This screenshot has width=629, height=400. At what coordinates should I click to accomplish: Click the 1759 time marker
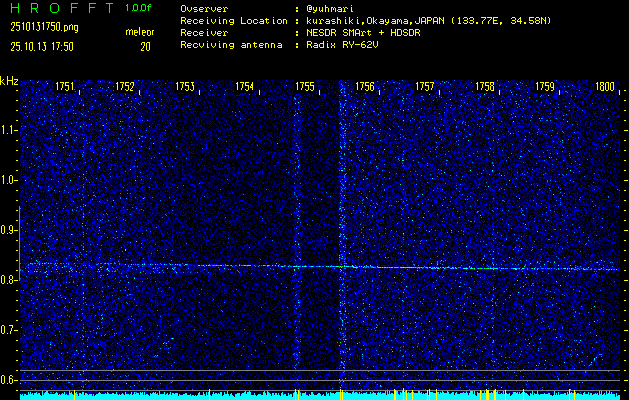click(x=545, y=86)
